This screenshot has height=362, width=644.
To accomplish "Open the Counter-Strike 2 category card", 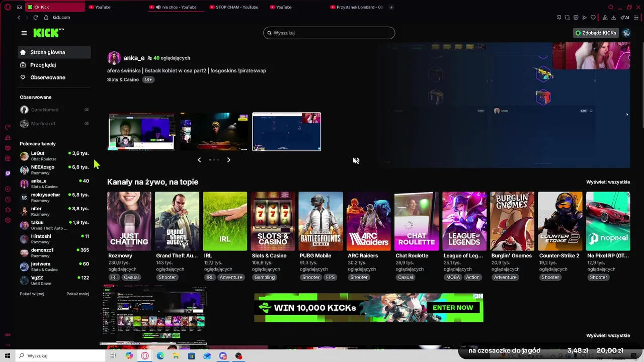I will pyautogui.click(x=560, y=221).
